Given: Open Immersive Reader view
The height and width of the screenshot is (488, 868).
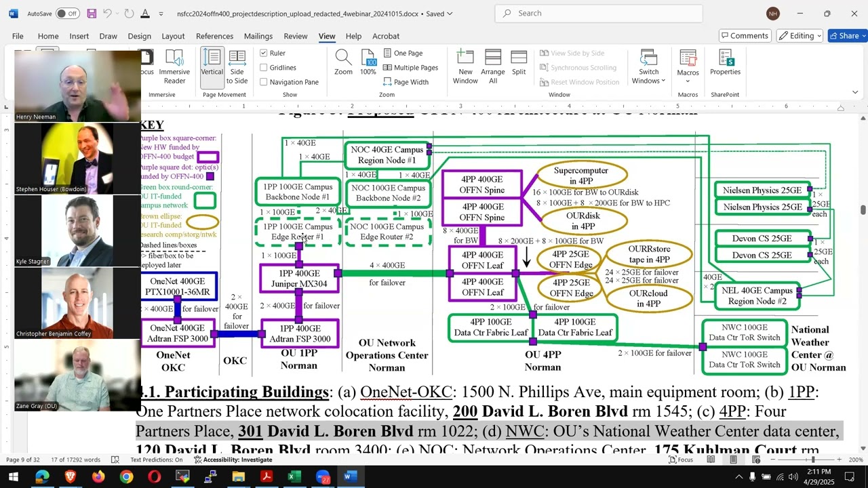Looking at the screenshot, I should pyautogui.click(x=174, y=68).
